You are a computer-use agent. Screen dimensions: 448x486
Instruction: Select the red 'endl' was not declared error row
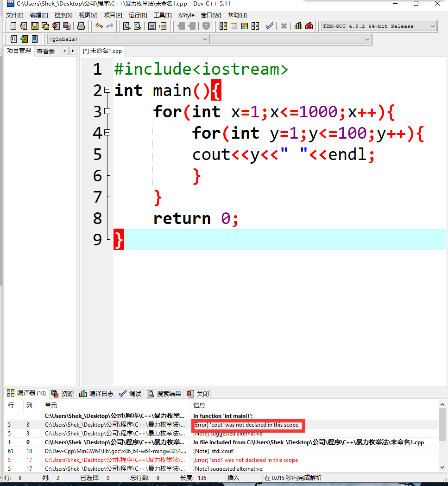221,460
